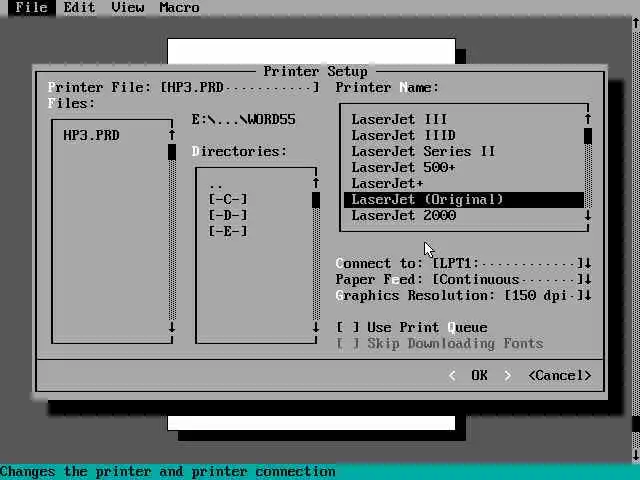Image resolution: width=640 pixels, height=480 pixels.
Task: Open the Graphics Resolution dropdown arrow
Action: tap(588, 296)
